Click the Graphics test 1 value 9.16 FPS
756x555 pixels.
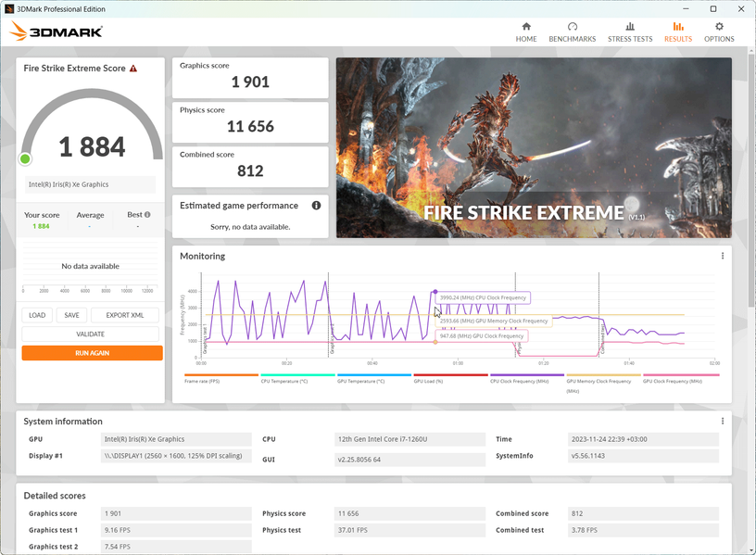pos(176,530)
